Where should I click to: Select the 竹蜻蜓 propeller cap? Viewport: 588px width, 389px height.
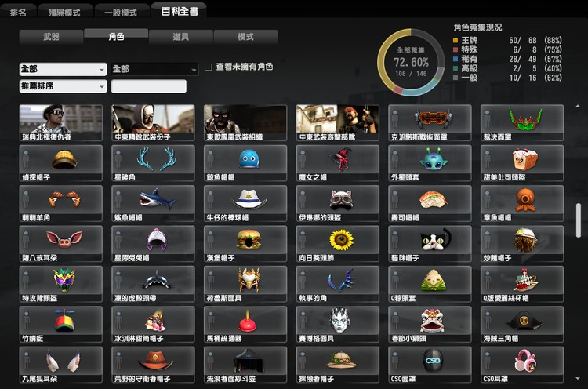pyautogui.click(x=60, y=325)
